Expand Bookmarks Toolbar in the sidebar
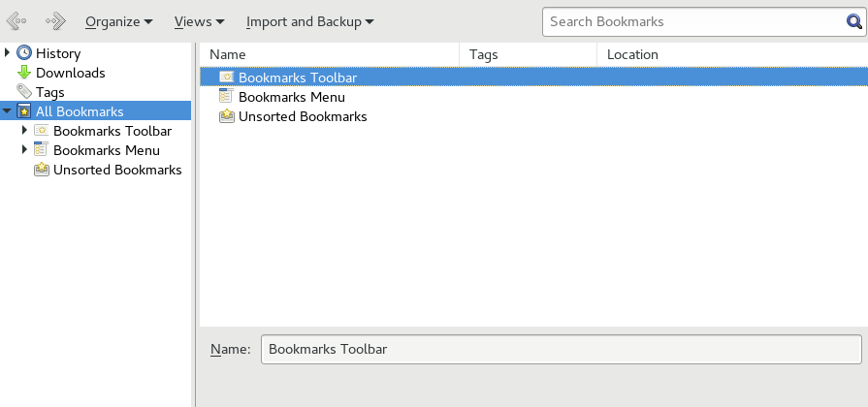The height and width of the screenshot is (407, 868). coord(24,131)
